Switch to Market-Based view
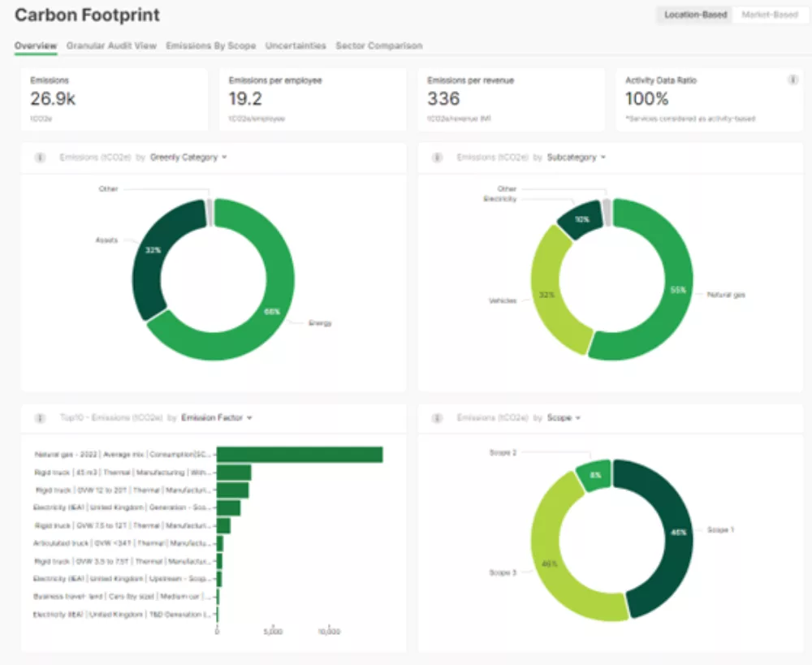Image resolution: width=812 pixels, height=665 pixels. [769, 15]
